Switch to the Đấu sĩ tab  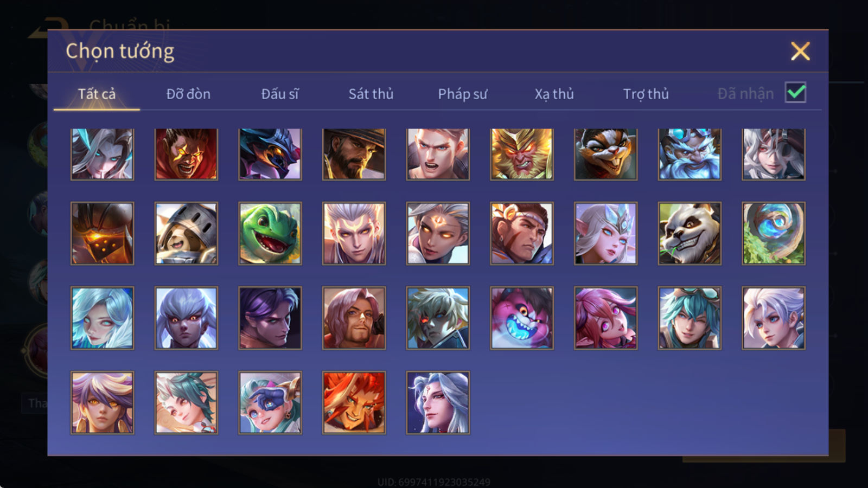(x=280, y=94)
